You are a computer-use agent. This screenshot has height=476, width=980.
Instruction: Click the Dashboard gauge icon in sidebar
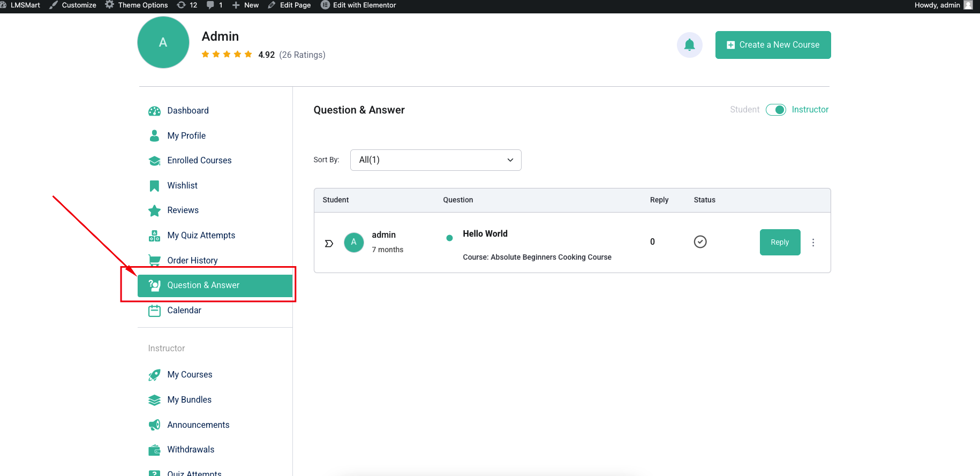click(154, 111)
